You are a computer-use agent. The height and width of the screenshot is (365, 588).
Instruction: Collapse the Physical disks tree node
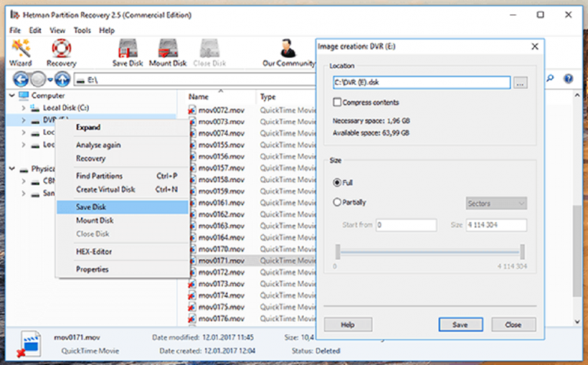pos(11,168)
